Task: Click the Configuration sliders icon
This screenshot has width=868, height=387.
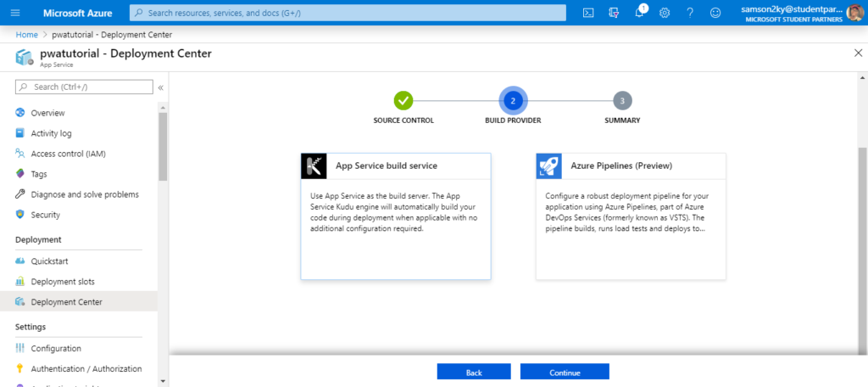Action: click(20, 348)
